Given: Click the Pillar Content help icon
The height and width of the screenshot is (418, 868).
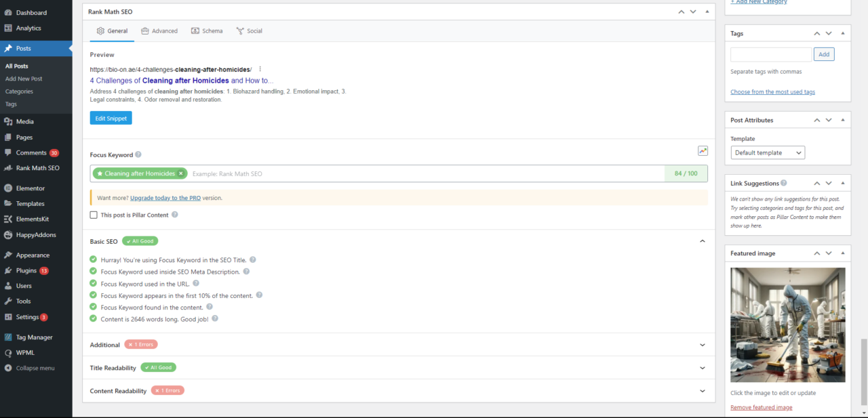Looking at the screenshot, I should tap(175, 215).
